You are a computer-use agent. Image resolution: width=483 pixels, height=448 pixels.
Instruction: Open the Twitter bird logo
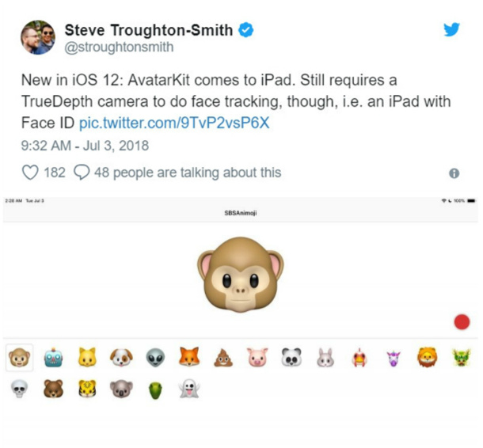coord(451,29)
